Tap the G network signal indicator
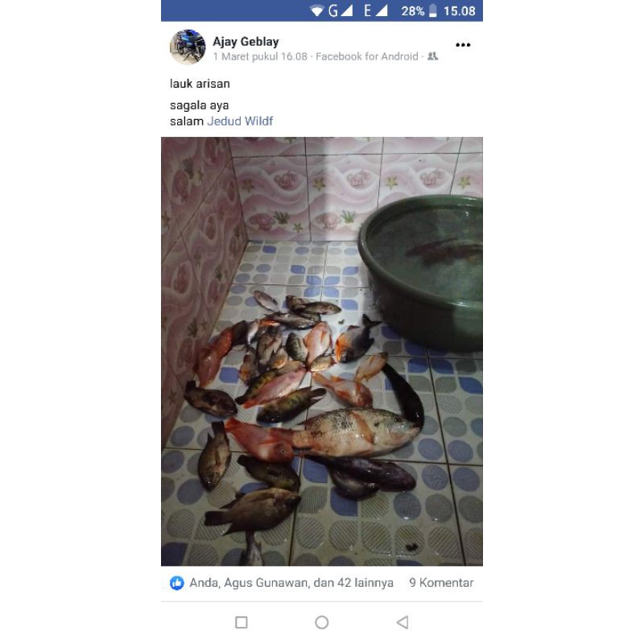This screenshot has height=644, width=644. (x=341, y=10)
